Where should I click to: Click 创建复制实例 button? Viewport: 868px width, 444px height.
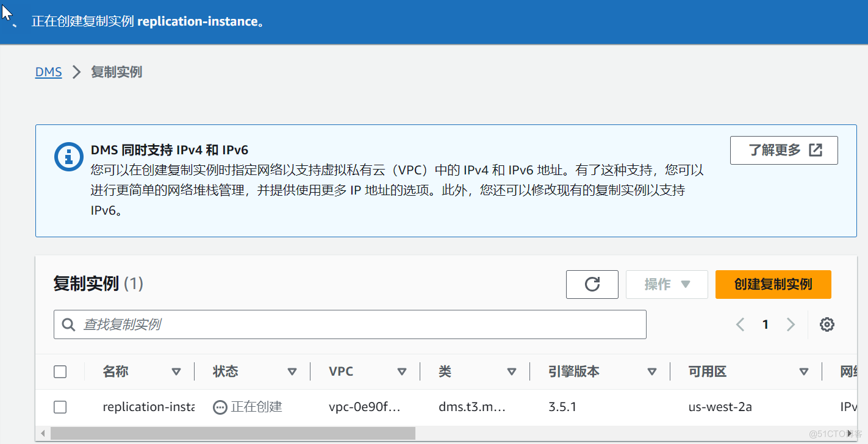coord(773,284)
